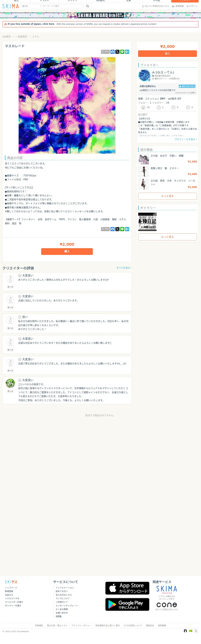Go to 一枚絵販売 breadcrumb

(x=21, y=36)
